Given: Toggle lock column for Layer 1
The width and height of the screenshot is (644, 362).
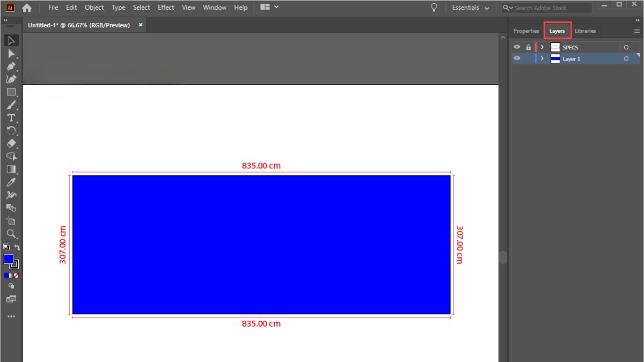Looking at the screenshot, I should pyautogui.click(x=528, y=58).
